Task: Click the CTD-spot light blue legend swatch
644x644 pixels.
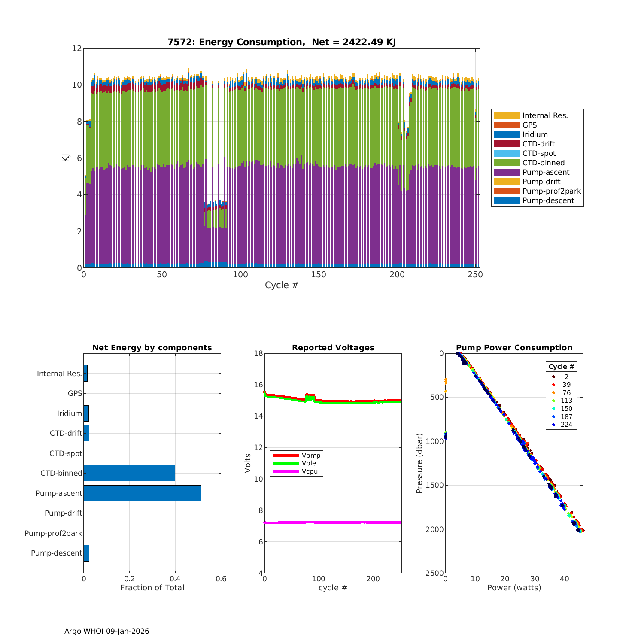Action: 507,153
